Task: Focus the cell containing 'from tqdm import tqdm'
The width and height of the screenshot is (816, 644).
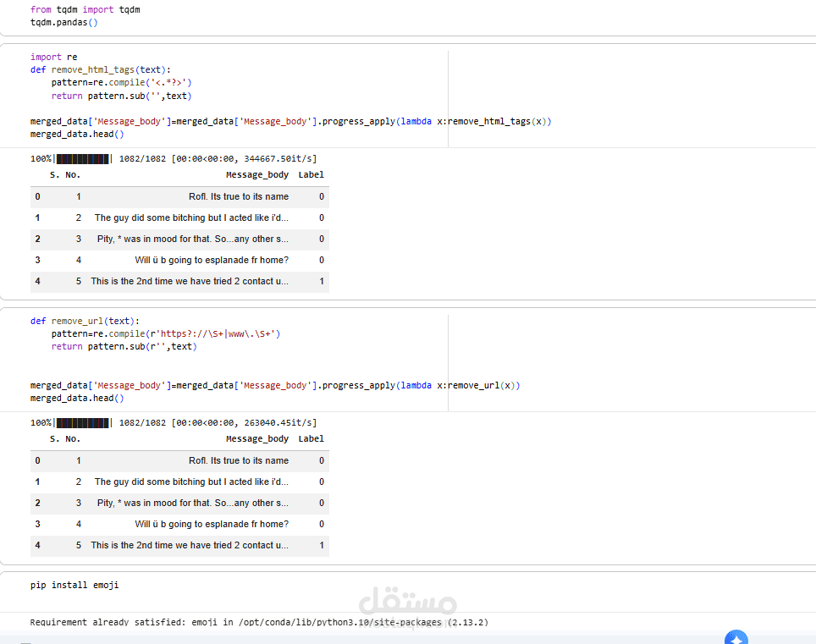Action: coord(408,17)
